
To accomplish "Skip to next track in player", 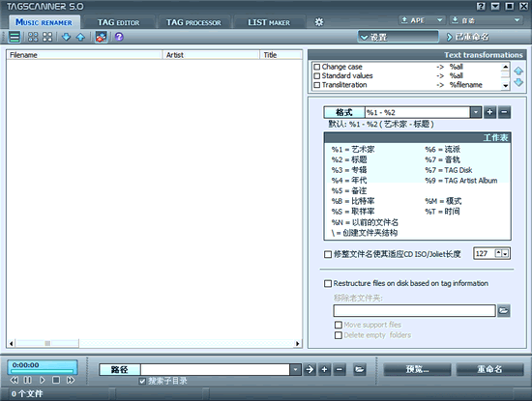I will pyautogui.click(x=71, y=381).
